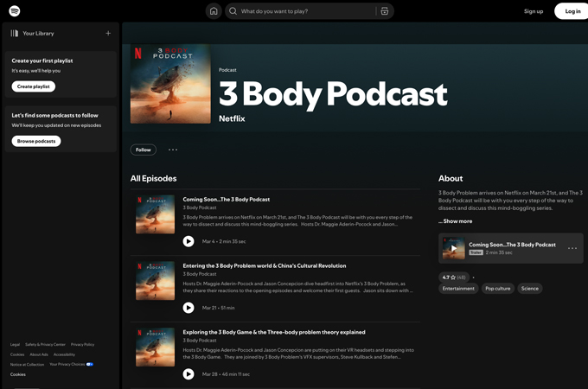Click Sign up
This screenshot has height=389, width=588.
click(534, 11)
